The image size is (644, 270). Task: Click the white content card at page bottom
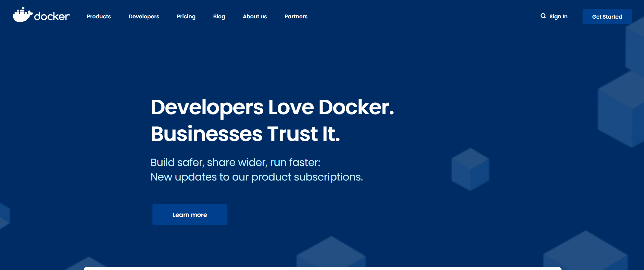[x=322, y=268]
